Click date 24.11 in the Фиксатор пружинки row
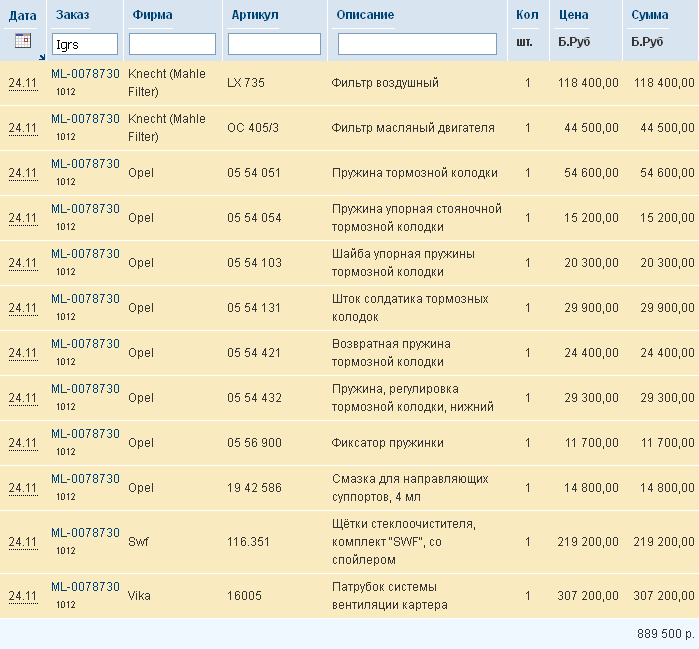699x649 pixels. pyautogui.click(x=23, y=444)
